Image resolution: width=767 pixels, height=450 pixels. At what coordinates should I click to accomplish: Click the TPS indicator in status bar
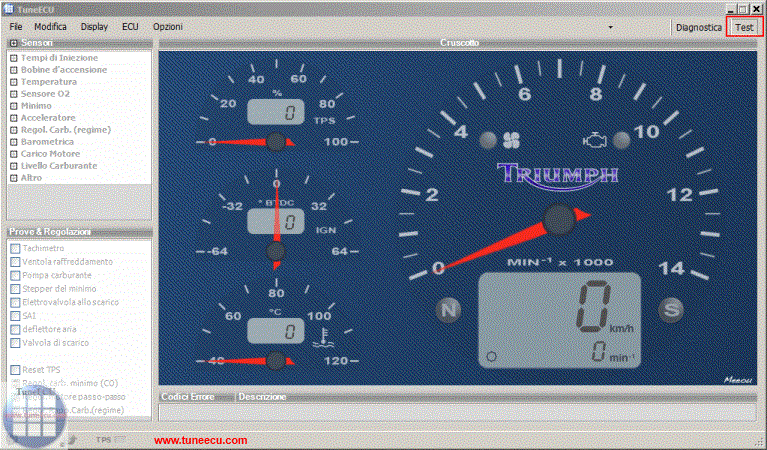click(111, 440)
